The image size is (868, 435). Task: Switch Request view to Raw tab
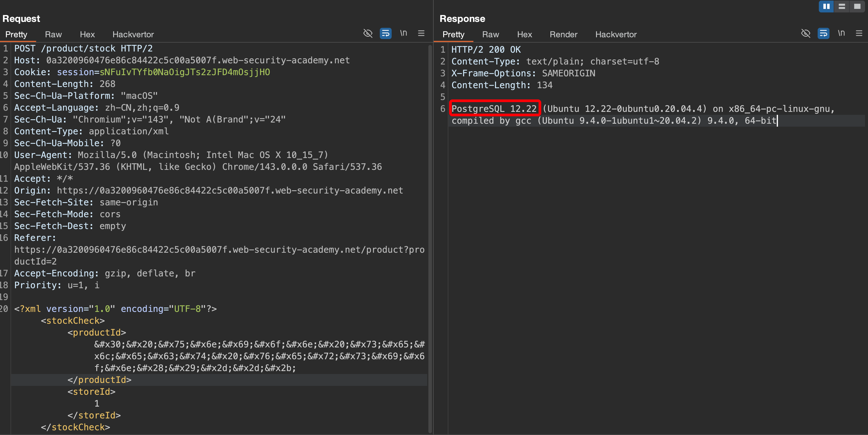pos(53,34)
